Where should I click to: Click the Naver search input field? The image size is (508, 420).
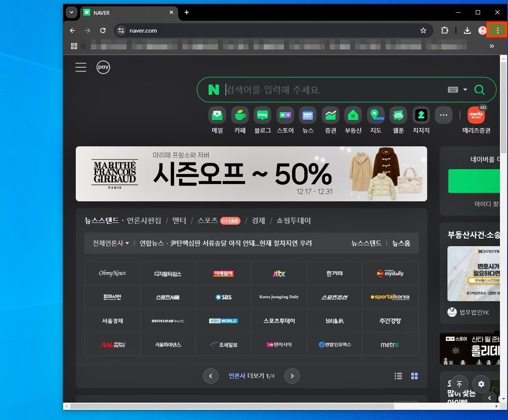pos(334,90)
